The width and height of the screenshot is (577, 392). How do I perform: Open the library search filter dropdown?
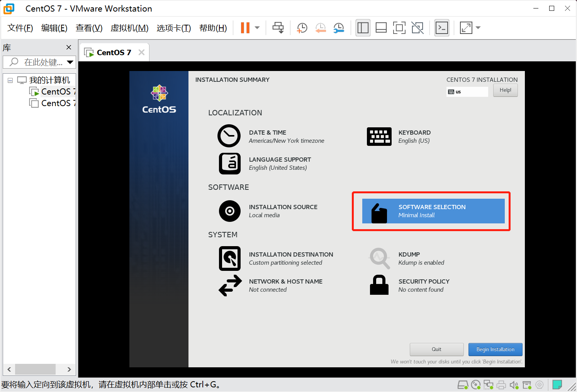click(x=70, y=62)
